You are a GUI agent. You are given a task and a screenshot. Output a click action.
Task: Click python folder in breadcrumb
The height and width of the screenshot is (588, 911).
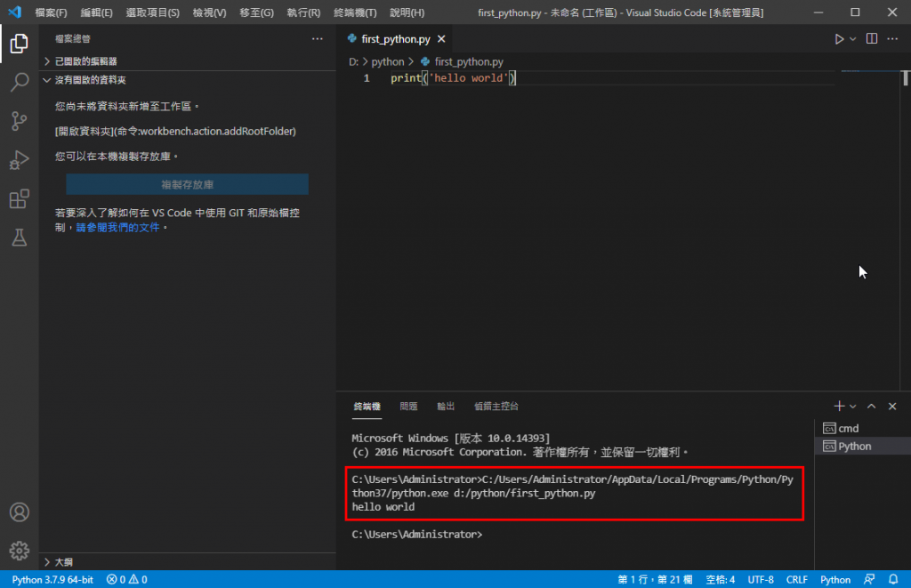pyautogui.click(x=388, y=61)
